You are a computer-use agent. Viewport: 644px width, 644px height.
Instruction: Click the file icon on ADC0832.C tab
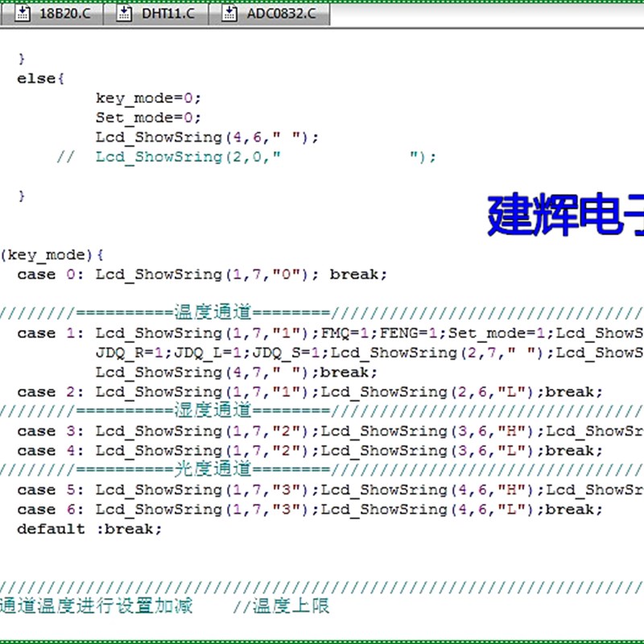tap(229, 14)
